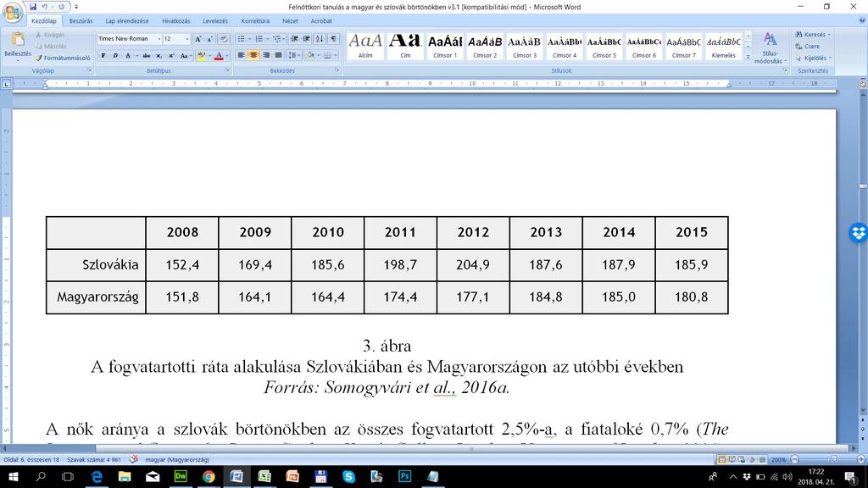Decrease paragraph indent
The width and height of the screenshot is (868, 488).
click(x=294, y=39)
